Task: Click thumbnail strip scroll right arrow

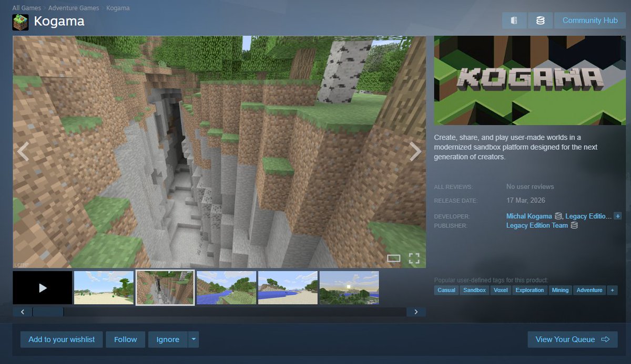Action: pos(416,312)
